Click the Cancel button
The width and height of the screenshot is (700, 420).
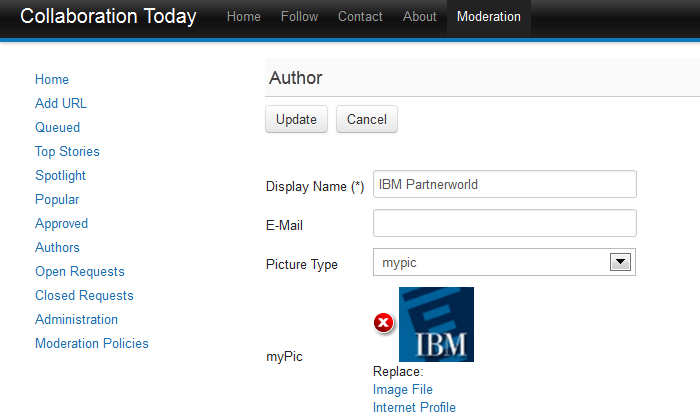[x=367, y=119]
